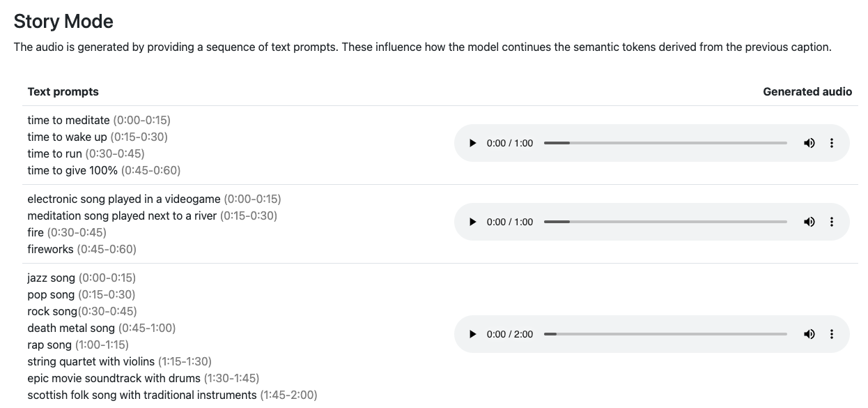Click the 0:00 / 2:00 time display
The height and width of the screenshot is (408, 868).
tap(510, 334)
